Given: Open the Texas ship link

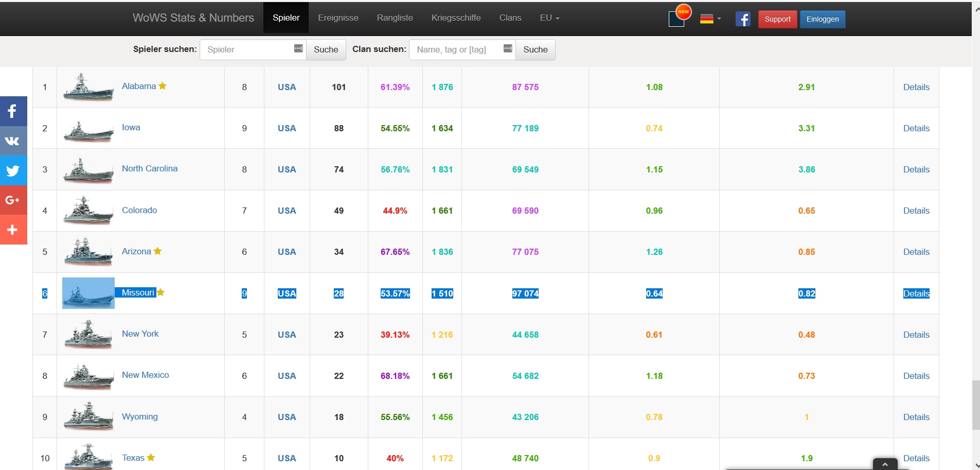Looking at the screenshot, I should click(x=133, y=458).
